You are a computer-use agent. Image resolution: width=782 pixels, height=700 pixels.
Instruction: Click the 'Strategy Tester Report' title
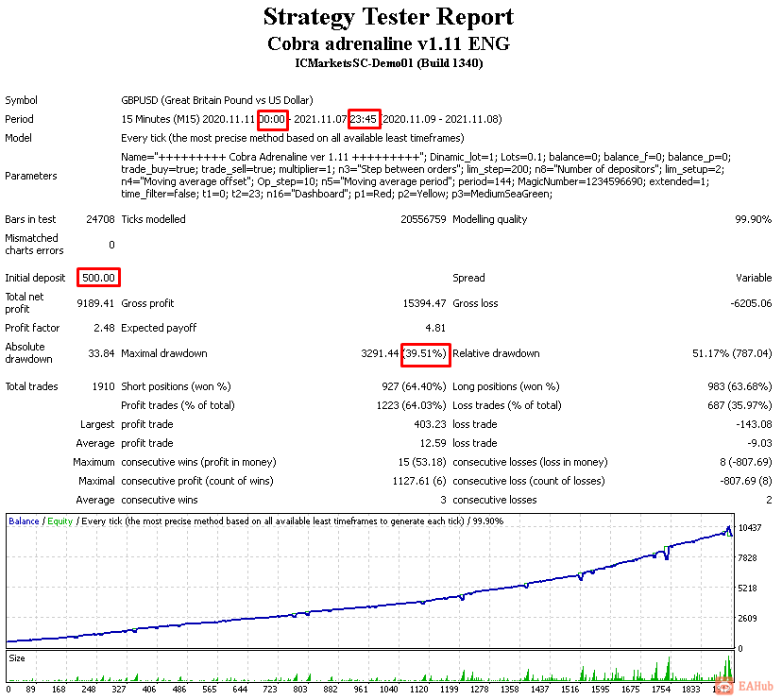[388, 17]
